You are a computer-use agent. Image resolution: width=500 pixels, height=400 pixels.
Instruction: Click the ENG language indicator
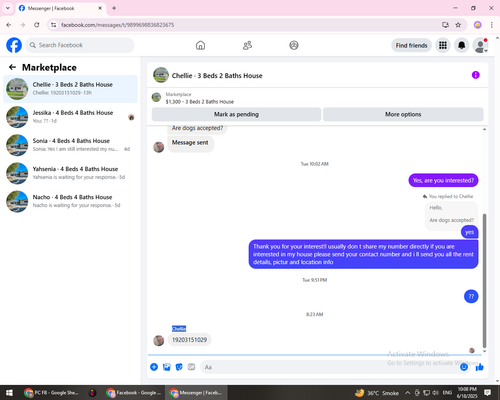click(x=447, y=393)
